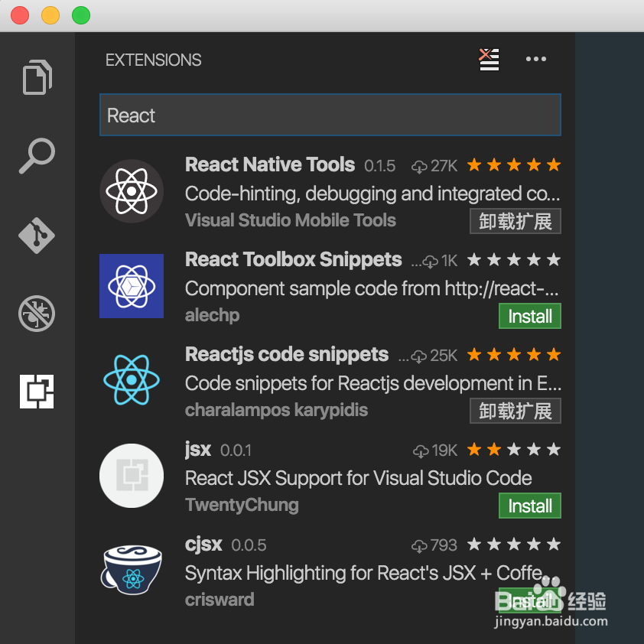The width and height of the screenshot is (644, 644).
Task: Click the React Native Tools logo
Action: coord(132,191)
